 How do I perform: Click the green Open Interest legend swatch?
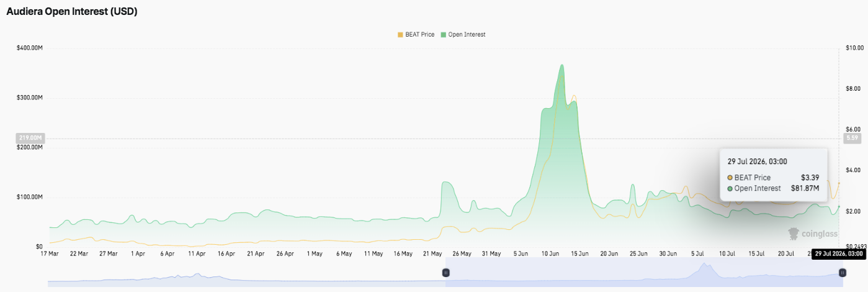click(x=444, y=35)
